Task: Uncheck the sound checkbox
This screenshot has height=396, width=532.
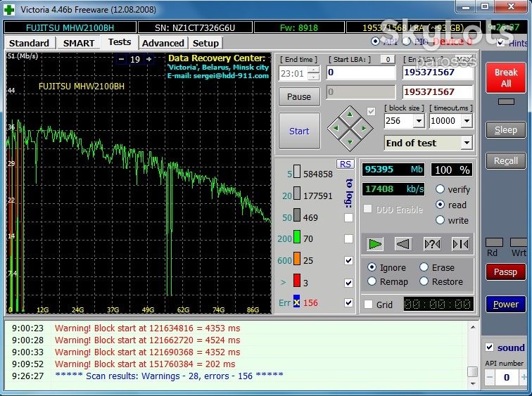Action: coord(490,347)
